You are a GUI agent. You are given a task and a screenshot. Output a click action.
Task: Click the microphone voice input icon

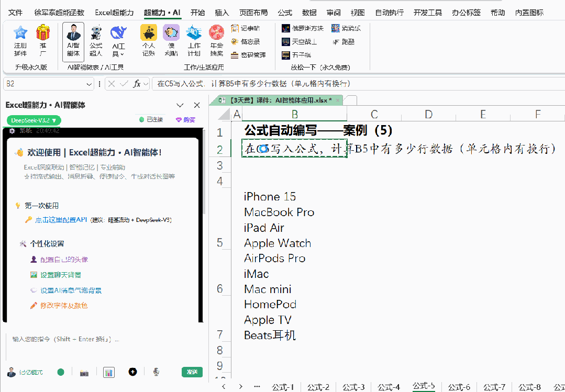pyautogui.click(x=156, y=372)
